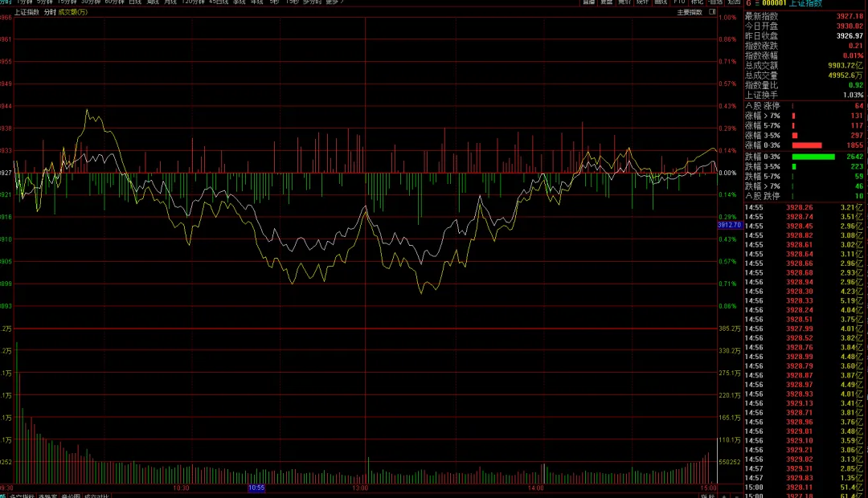Click the 14:00 time axis label

pos(536,488)
